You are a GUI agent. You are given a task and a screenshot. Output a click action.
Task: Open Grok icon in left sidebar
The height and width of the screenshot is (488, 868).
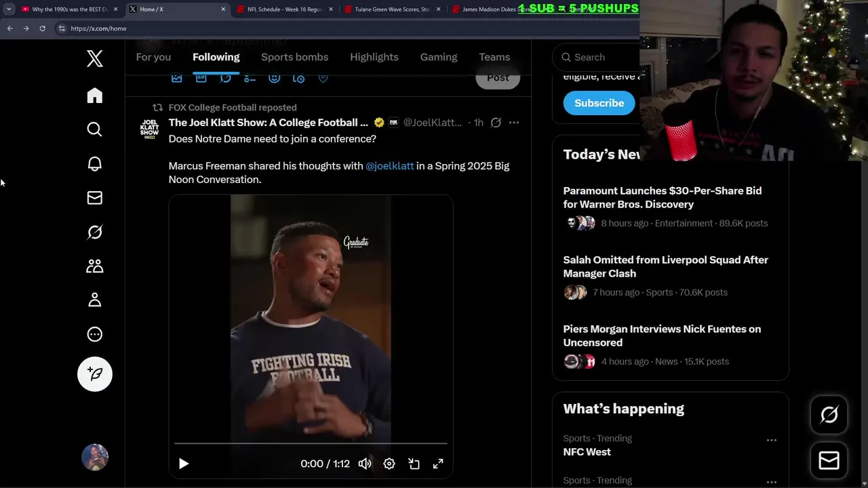point(95,232)
